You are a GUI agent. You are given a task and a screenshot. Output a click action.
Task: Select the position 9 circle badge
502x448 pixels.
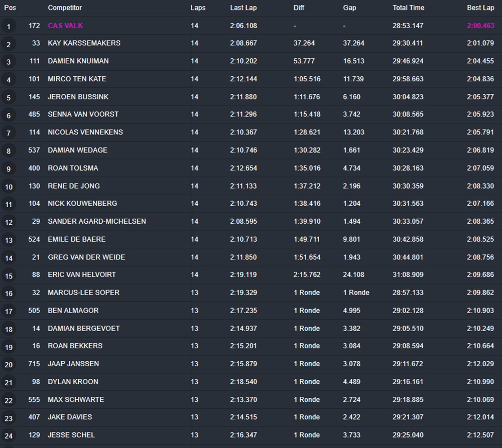(9, 169)
